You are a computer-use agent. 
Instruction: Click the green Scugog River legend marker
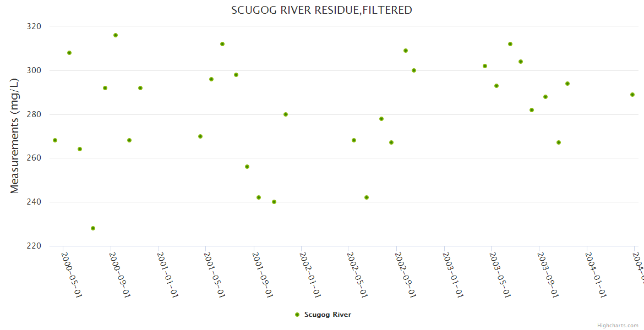(297, 315)
